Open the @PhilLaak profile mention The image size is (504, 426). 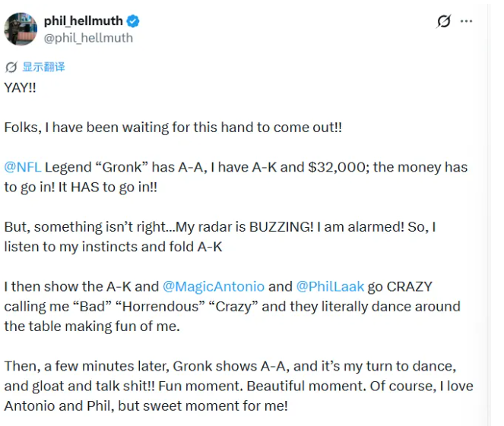click(x=331, y=286)
